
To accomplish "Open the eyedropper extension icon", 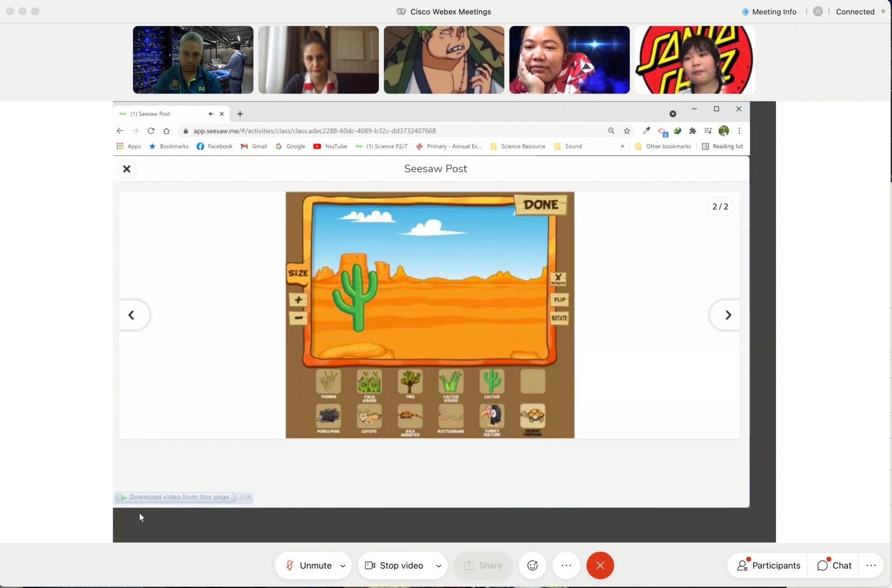I will pyautogui.click(x=646, y=131).
